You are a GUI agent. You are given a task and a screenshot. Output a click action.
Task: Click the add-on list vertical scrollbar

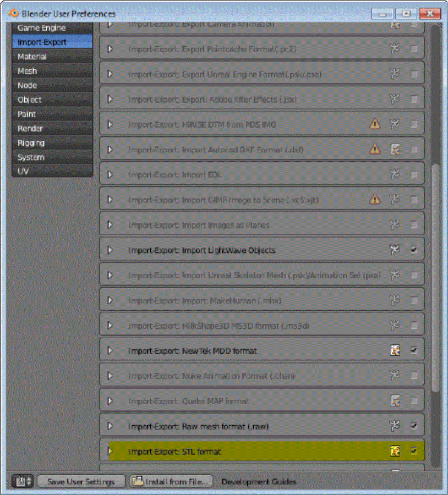click(x=435, y=275)
